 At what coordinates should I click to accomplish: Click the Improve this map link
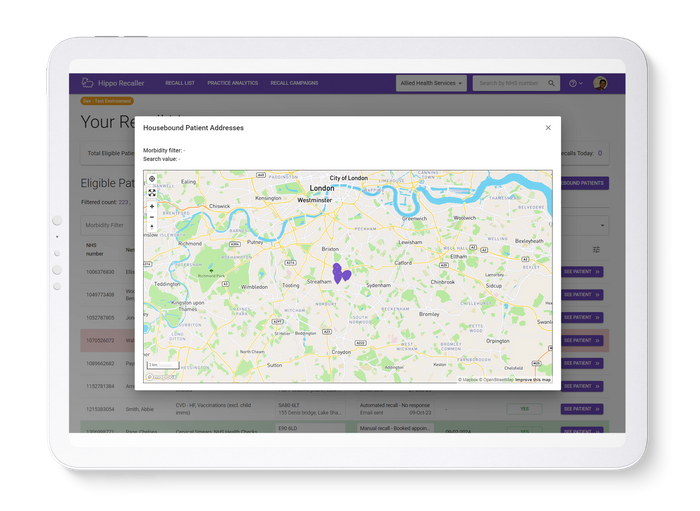click(x=533, y=380)
